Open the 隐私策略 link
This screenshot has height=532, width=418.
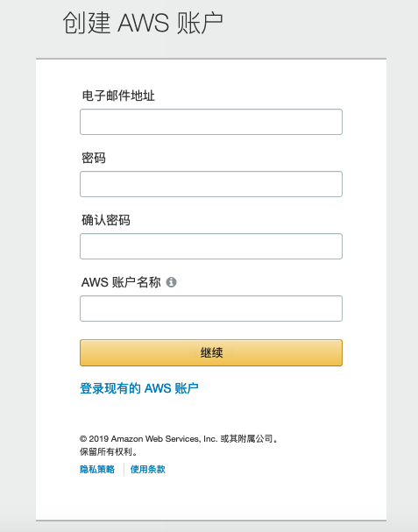(x=97, y=469)
